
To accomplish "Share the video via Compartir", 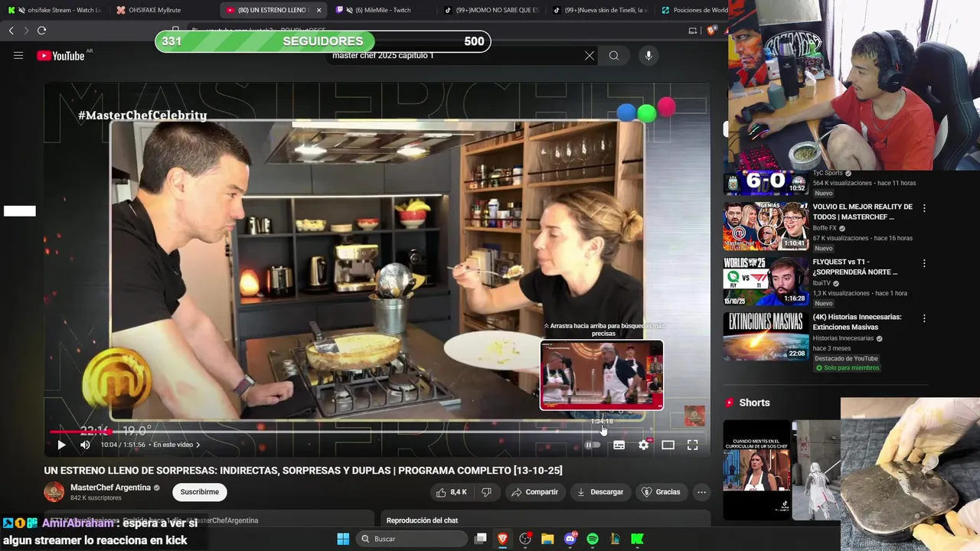I will point(534,492).
